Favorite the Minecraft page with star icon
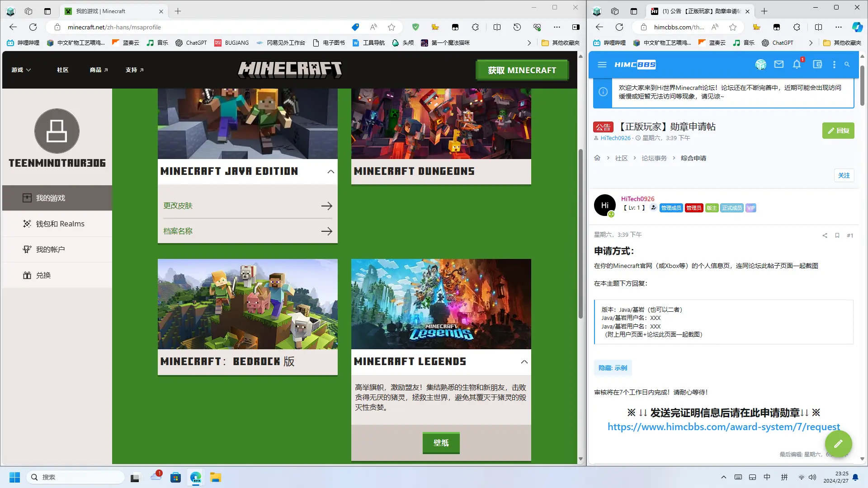 [x=392, y=27]
